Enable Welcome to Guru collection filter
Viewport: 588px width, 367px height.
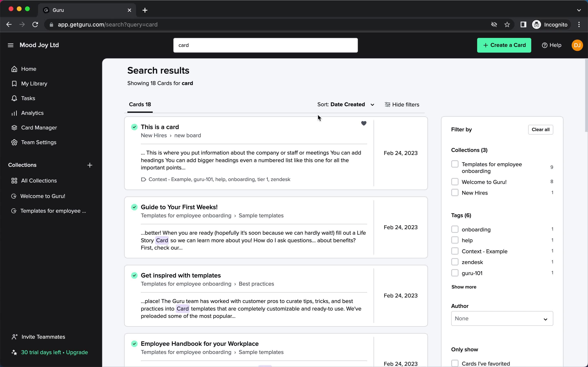point(455,181)
